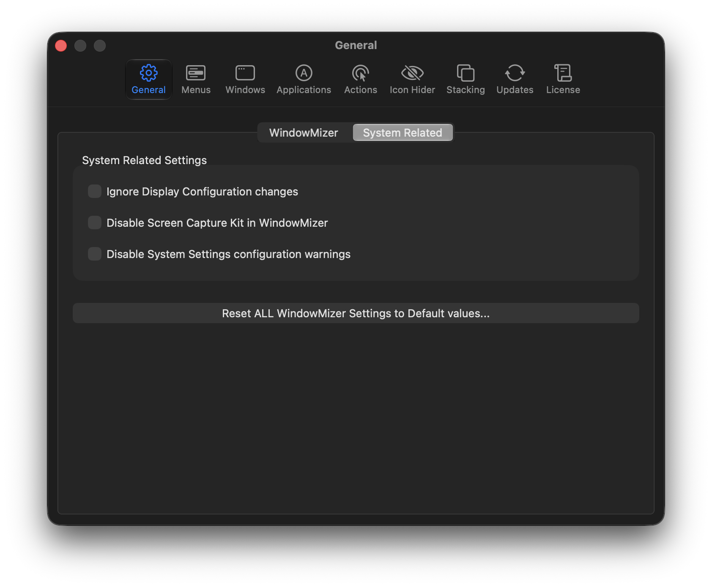Select the System Related tab
This screenshot has height=588, width=712.
[403, 133]
